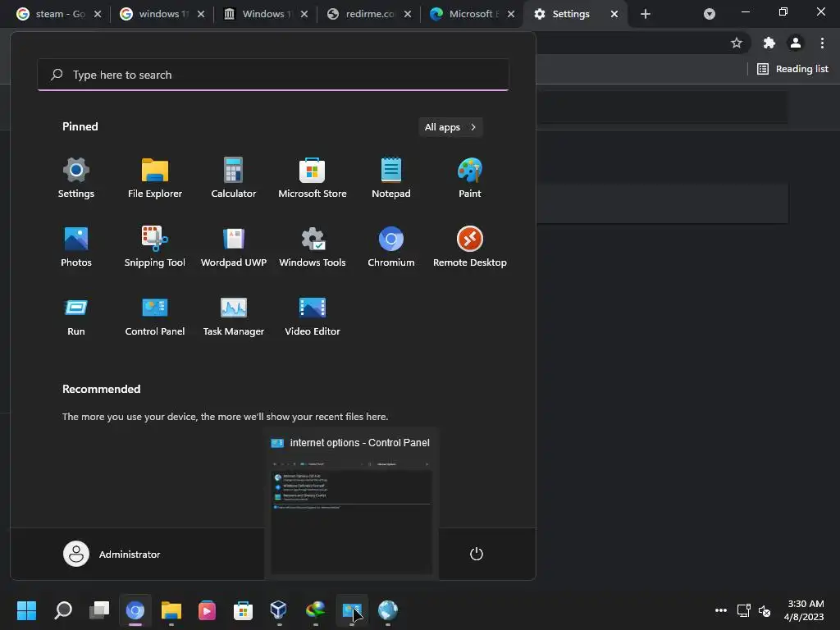The image size is (840, 630).
Task: Open the Reading list panel
Action: 792,69
